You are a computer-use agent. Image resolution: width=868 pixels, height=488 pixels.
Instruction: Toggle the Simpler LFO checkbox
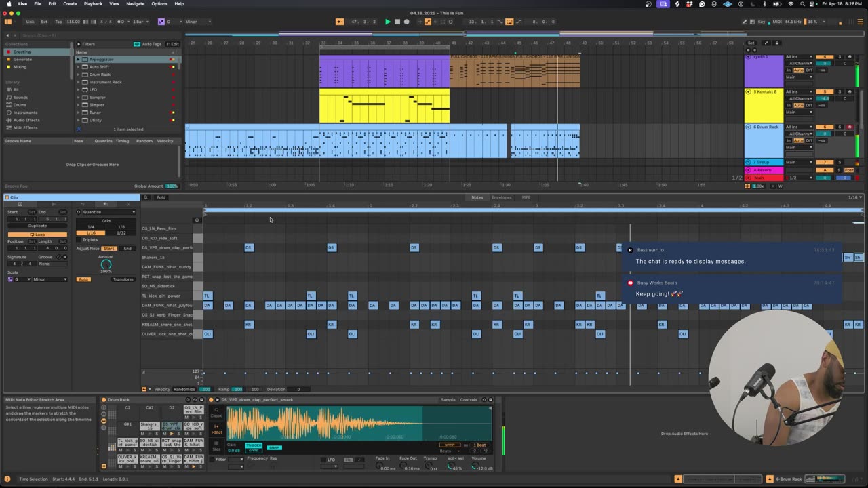click(322, 460)
